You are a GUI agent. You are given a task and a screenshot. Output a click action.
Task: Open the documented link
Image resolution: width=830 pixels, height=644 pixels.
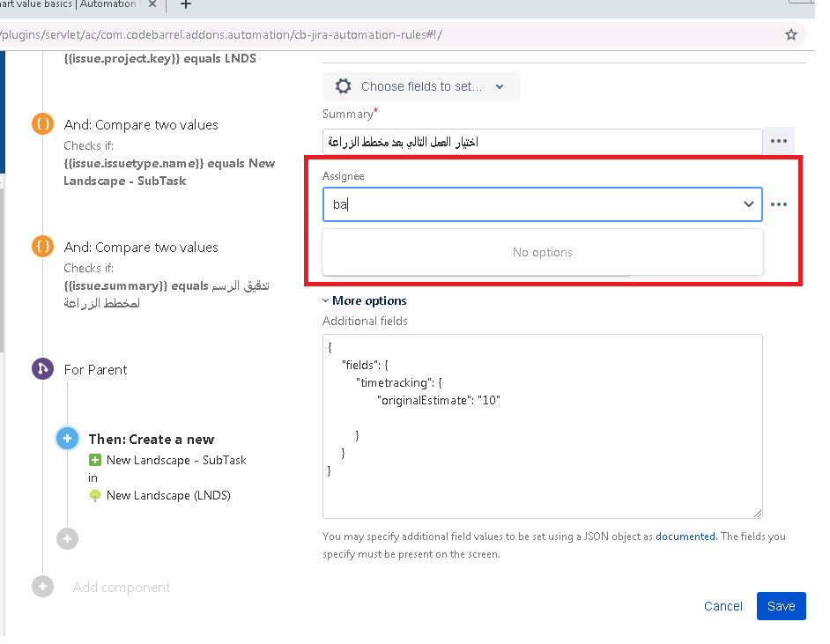[x=685, y=536]
